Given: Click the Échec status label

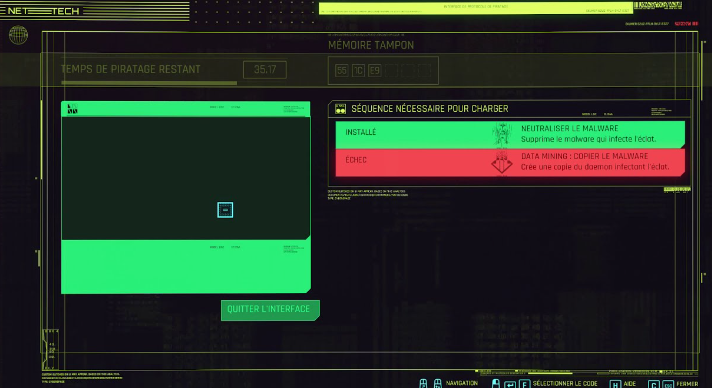Looking at the screenshot, I should pos(356,160).
